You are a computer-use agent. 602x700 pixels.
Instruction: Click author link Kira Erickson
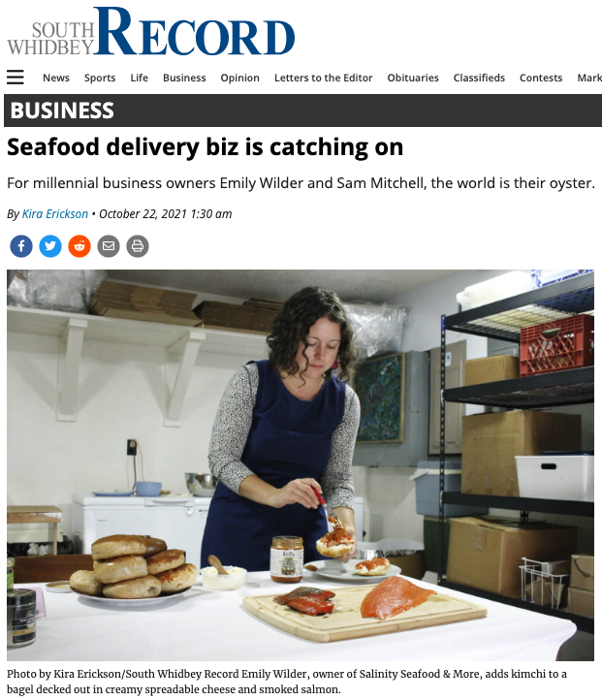pos(55,214)
